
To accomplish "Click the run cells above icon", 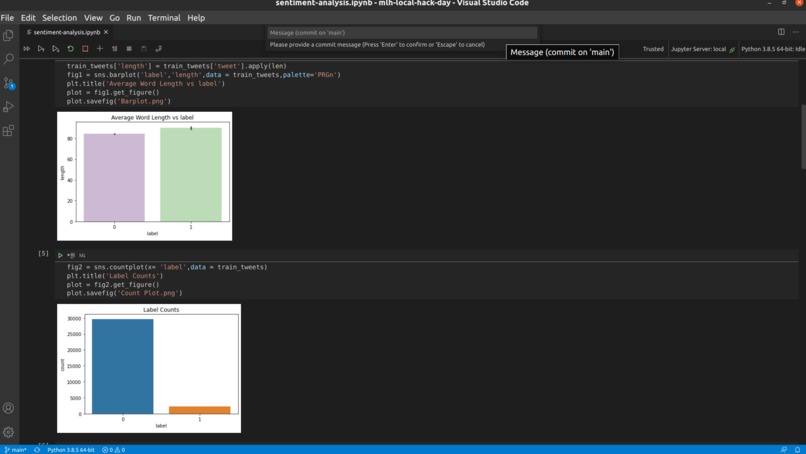I will pyautogui.click(x=41, y=49).
